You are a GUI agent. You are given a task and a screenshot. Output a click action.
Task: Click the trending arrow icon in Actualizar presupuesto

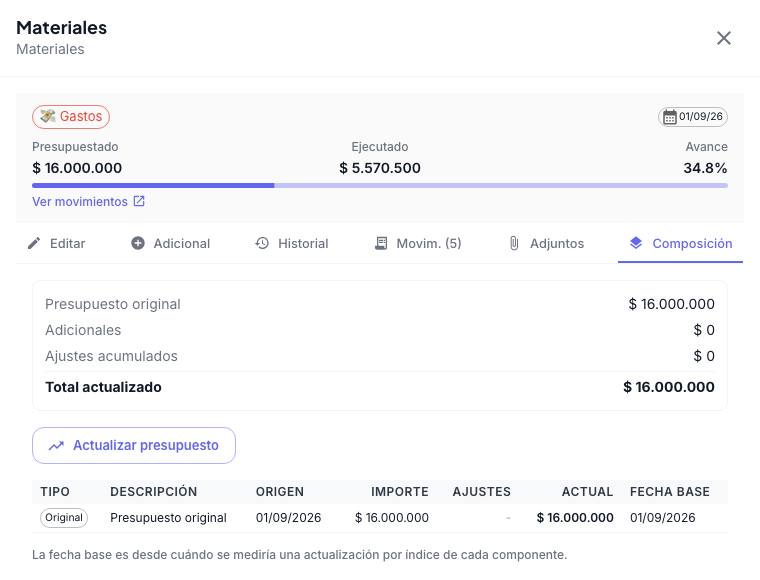56,445
